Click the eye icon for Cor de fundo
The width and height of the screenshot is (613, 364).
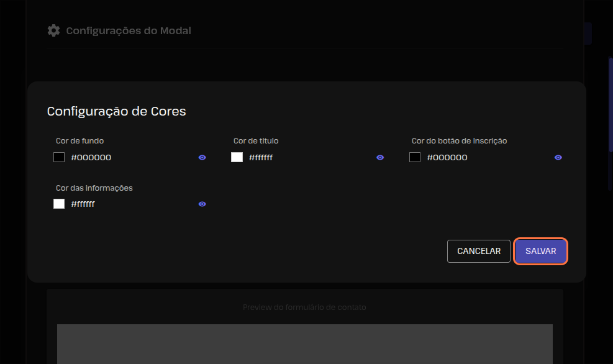coord(202,158)
